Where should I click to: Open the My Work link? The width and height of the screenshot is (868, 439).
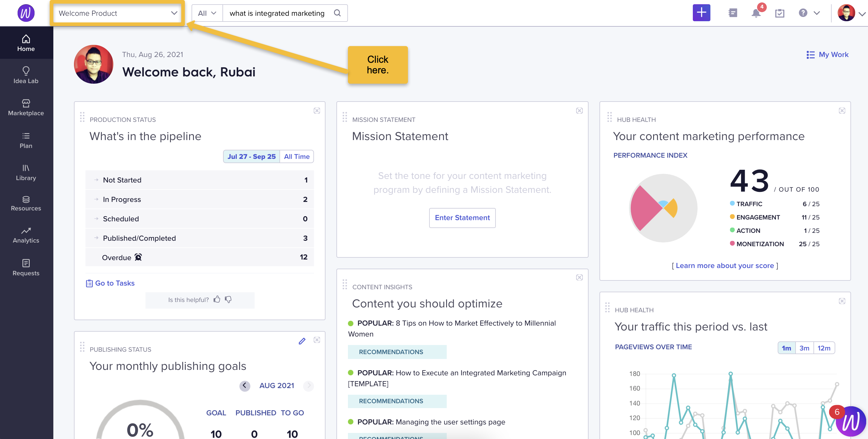[827, 55]
